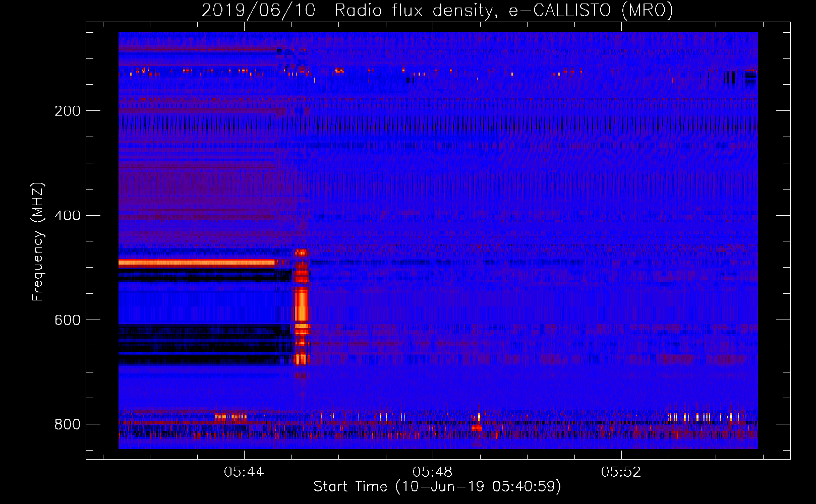
Task: Click the "Frequency (MHZ)" axis label
Action: tap(38, 241)
